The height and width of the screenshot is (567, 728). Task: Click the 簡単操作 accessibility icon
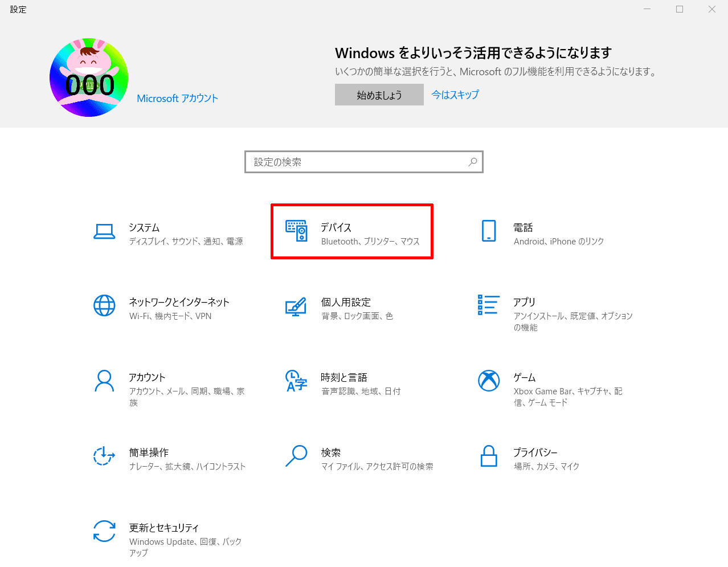point(104,456)
